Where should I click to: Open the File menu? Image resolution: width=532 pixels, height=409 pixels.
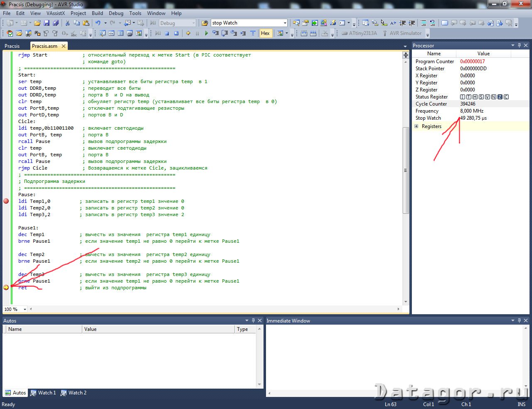coord(7,13)
